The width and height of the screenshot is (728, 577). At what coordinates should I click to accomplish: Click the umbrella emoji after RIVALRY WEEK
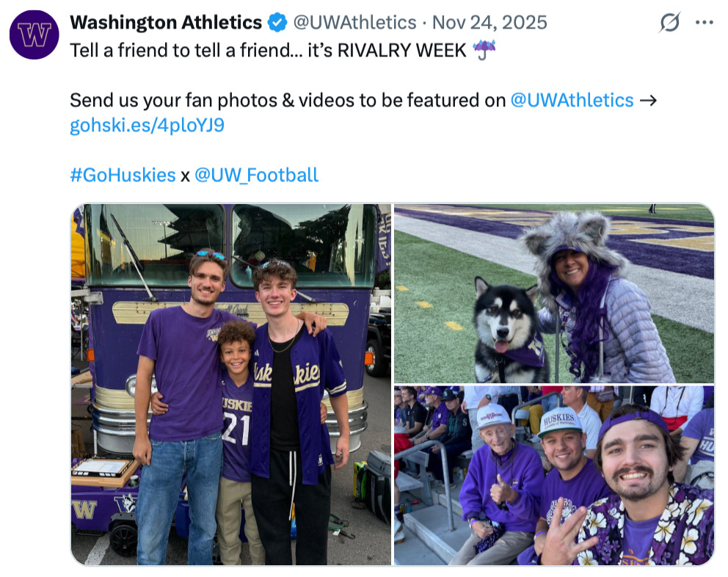click(x=484, y=50)
